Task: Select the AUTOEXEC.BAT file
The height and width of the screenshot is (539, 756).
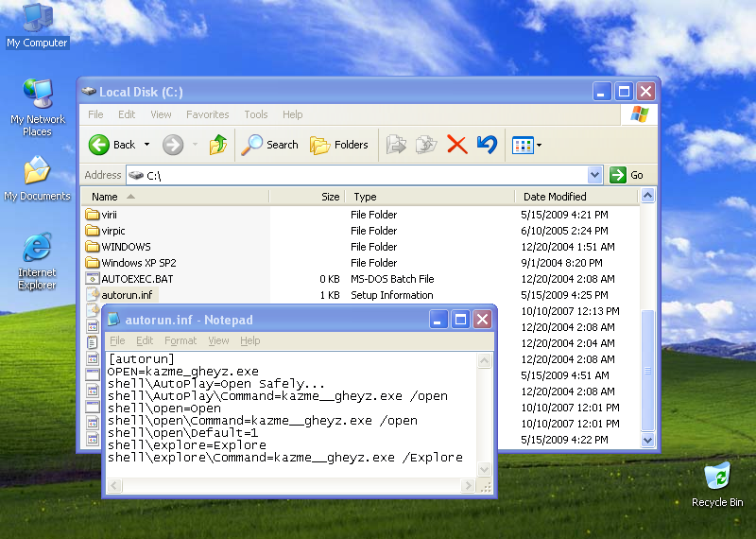Action: [137, 279]
